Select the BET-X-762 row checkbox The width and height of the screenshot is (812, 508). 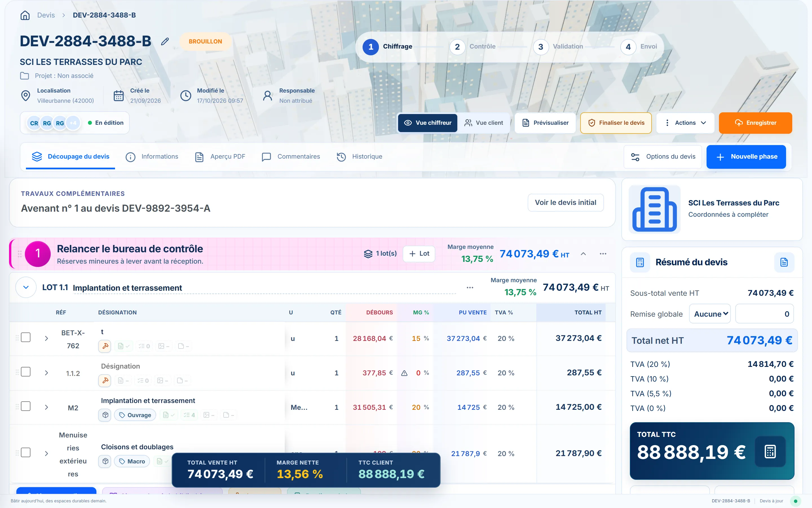[x=26, y=337]
